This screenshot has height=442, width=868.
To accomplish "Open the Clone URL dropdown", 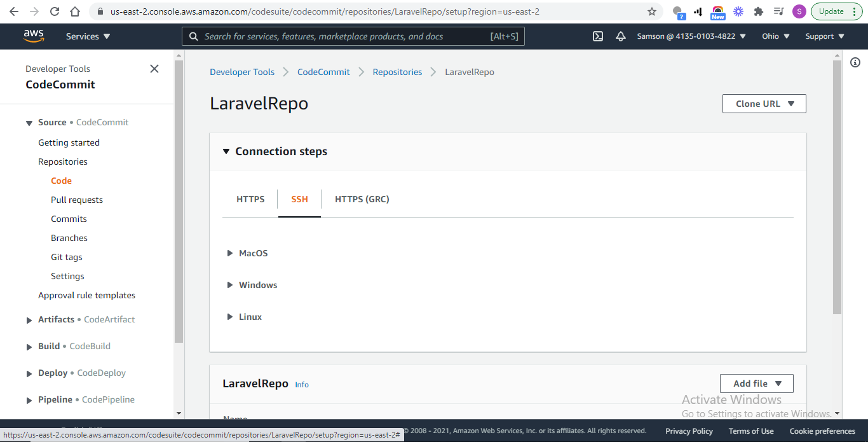I will (764, 103).
